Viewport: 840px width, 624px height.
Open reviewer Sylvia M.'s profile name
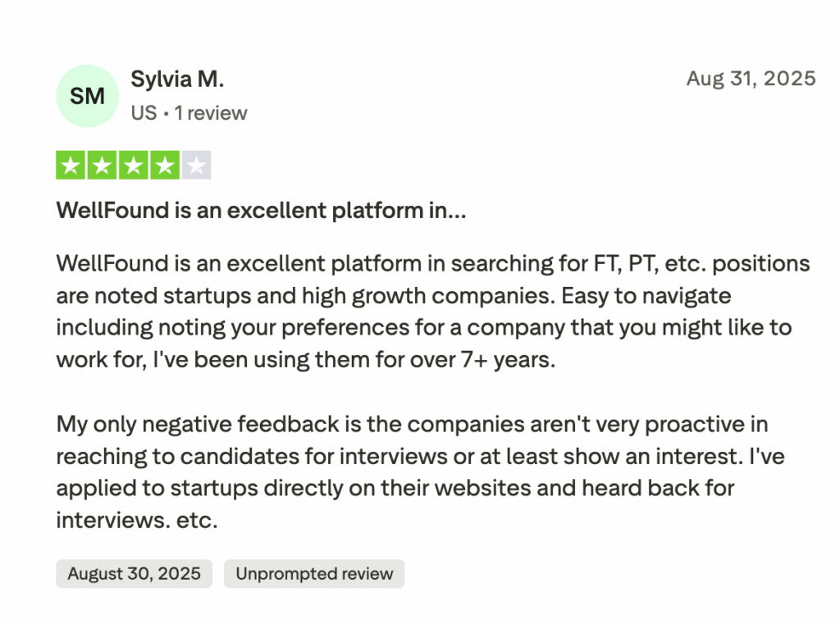click(177, 80)
